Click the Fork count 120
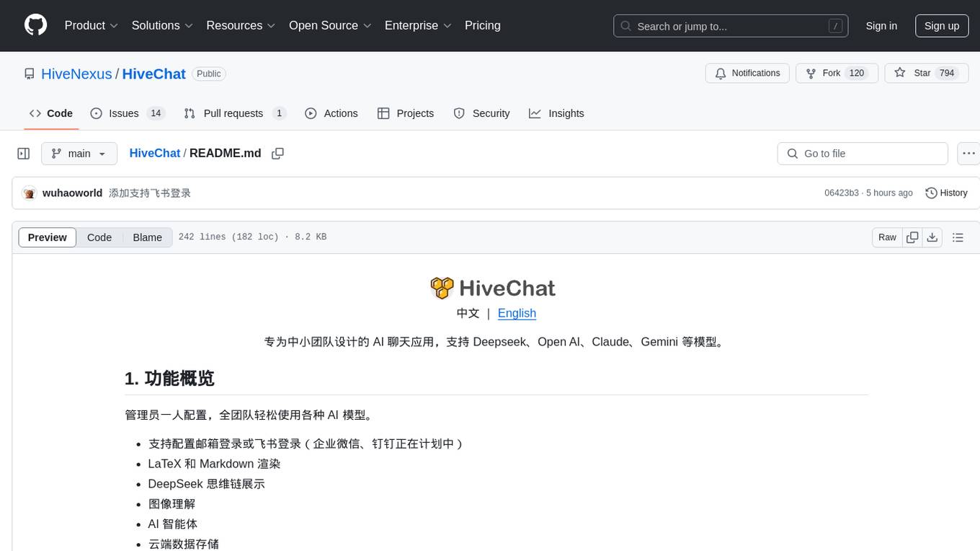 [x=857, y=74]
